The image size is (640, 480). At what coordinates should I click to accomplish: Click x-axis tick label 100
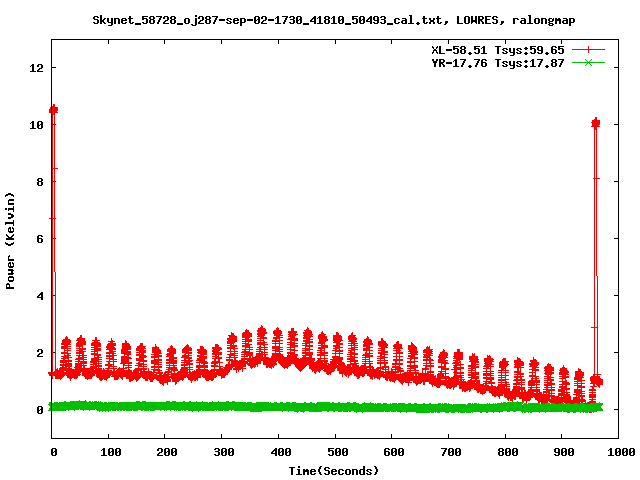111,452
